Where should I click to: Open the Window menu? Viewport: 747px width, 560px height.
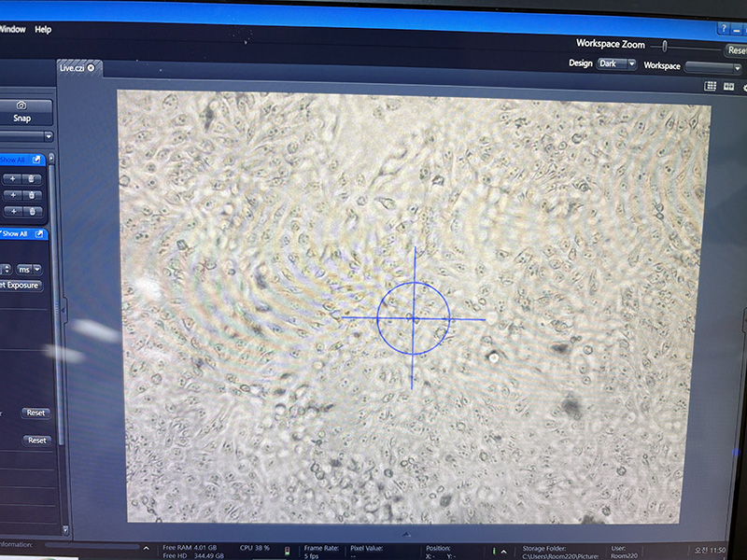(12, 30)
